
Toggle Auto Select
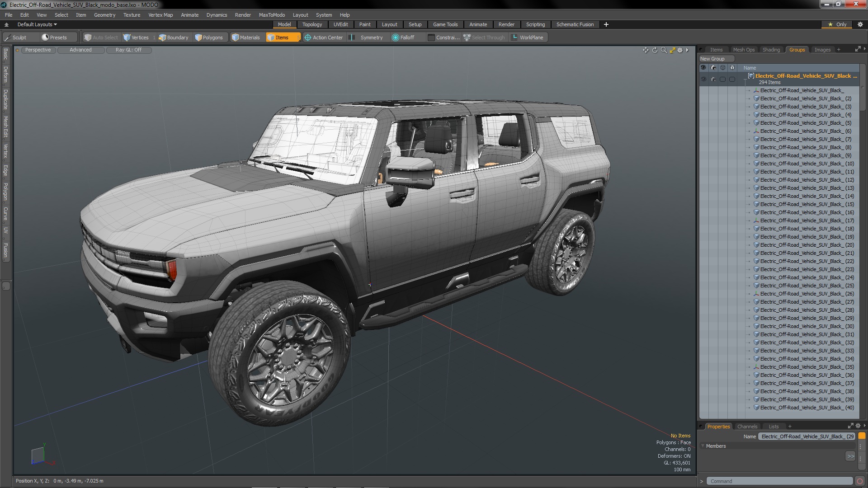coord(101,38)
